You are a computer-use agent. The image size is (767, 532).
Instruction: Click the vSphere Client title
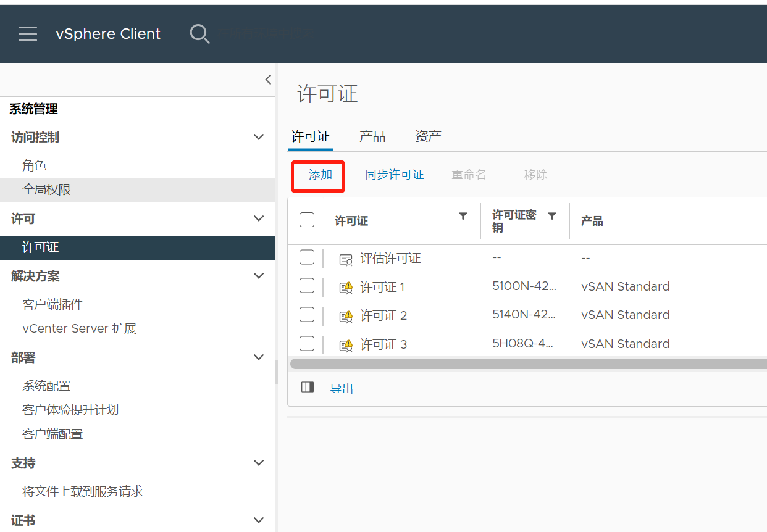point(108,34)
